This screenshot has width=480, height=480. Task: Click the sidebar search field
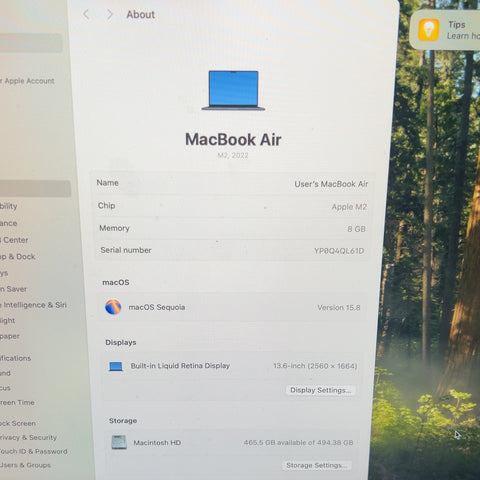click(31, 43)
